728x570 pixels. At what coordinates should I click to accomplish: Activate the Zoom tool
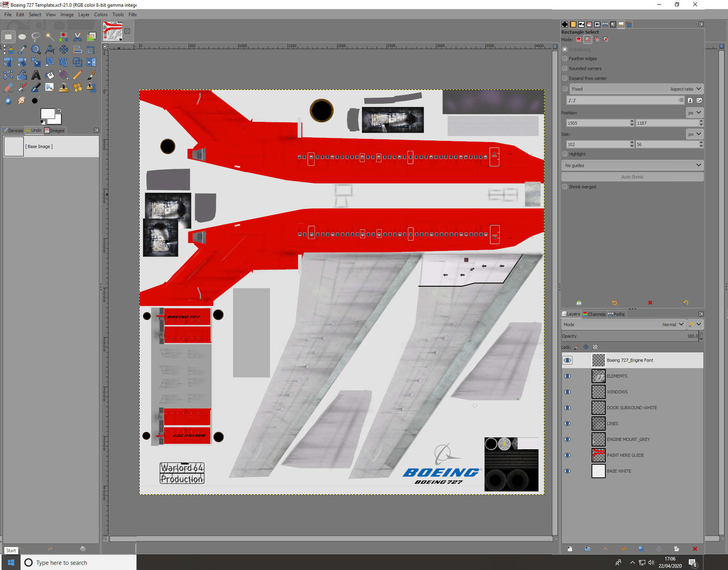coord(36,49)
